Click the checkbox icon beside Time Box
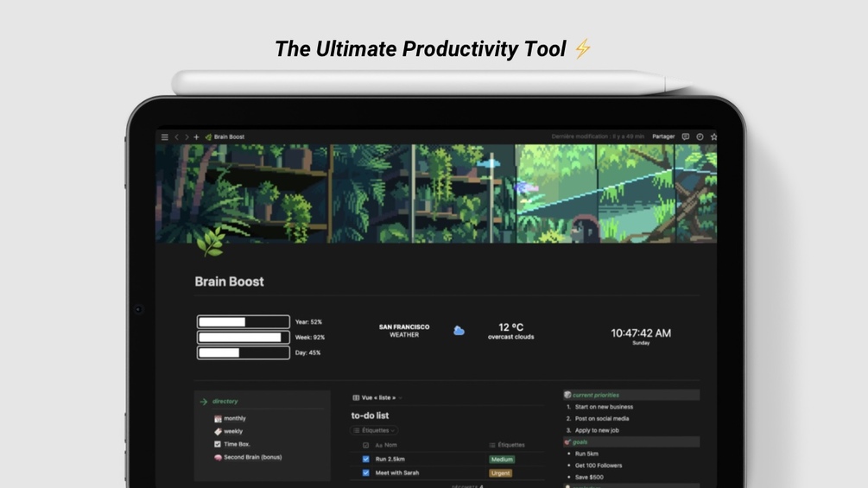 click(x=218, y=444)
